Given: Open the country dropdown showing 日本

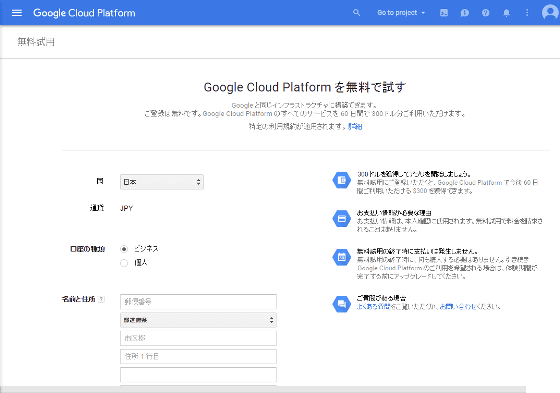Looking at the screenshot, I should coord(162,182).
